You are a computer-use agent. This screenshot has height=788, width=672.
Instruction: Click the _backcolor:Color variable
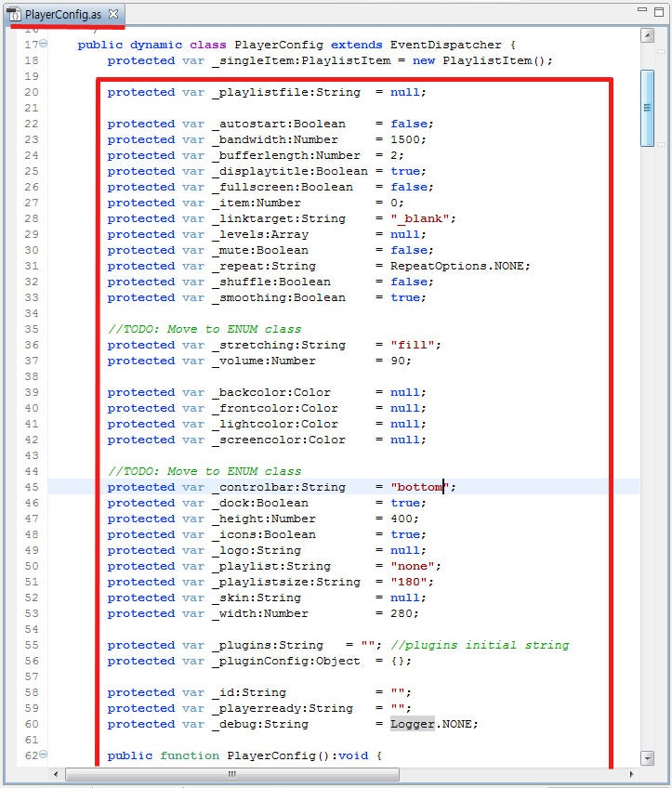(x=271, y=392)
